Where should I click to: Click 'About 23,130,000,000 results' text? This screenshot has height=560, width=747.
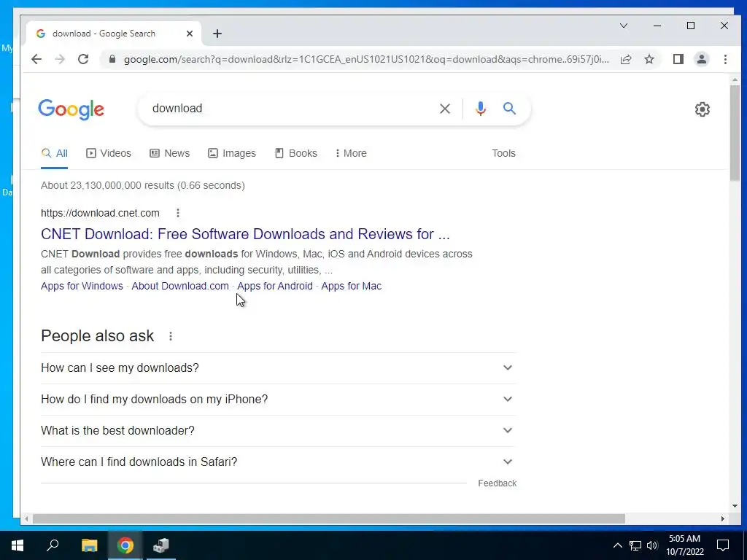point(107,186)
